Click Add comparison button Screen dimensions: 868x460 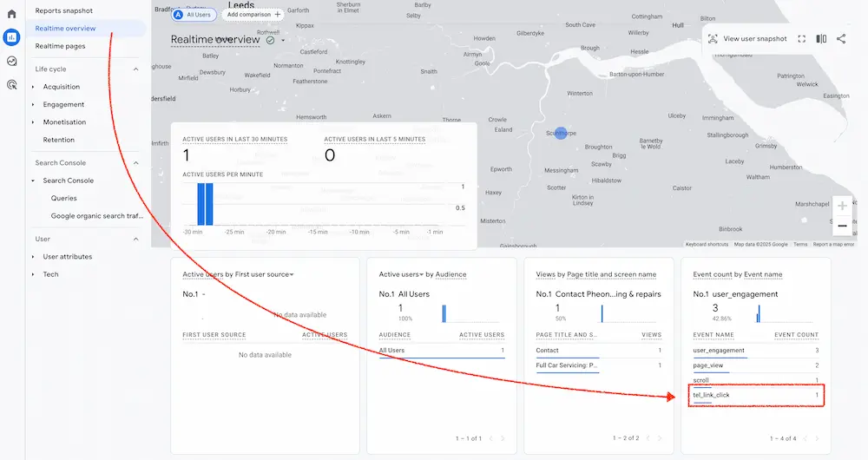(x=253, y=15)
